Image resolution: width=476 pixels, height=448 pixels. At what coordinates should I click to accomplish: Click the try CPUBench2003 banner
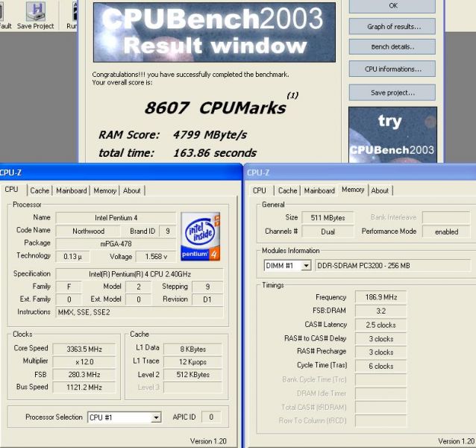click(x=392, y=135)
